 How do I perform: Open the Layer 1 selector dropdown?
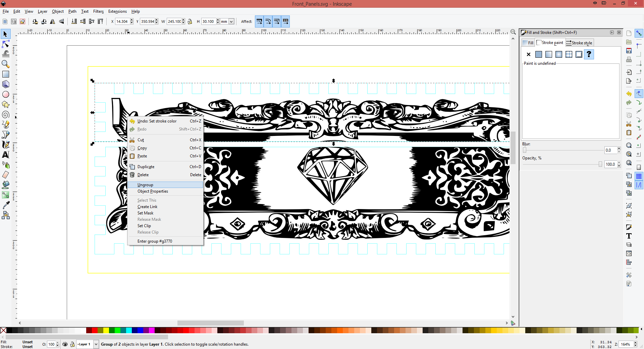click(x=96, y=344)
